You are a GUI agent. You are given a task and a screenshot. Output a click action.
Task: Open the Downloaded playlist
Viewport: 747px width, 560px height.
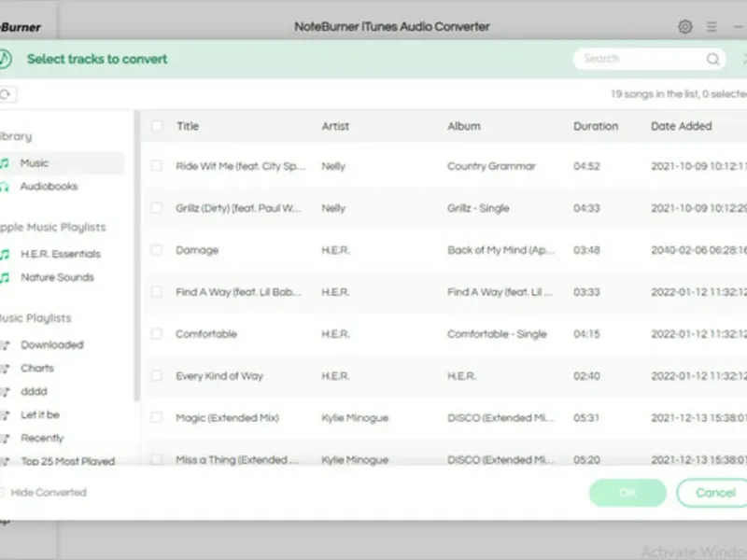52,345
